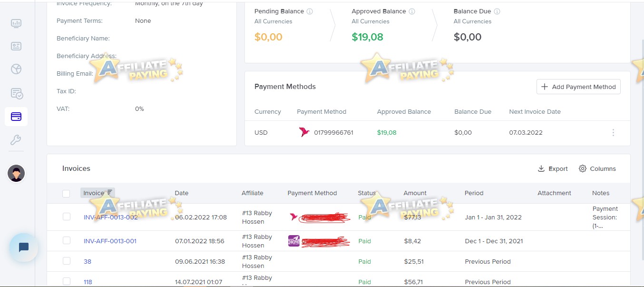Check the INV-AFF-0013-001 row checkbox
Image resolution: width=644 pixels, height=287 pixels.
click(x=66, y=240)
